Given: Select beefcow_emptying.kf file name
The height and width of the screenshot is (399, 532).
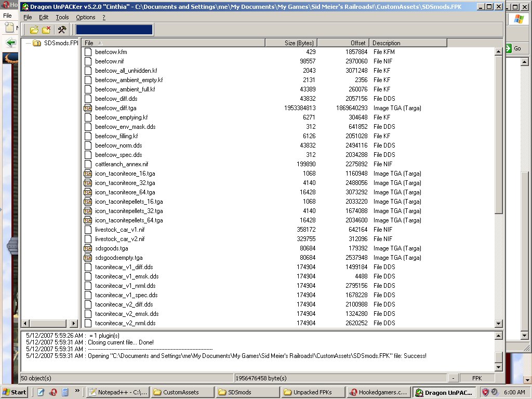Looking at the screenshot, I should pos(122,117).
